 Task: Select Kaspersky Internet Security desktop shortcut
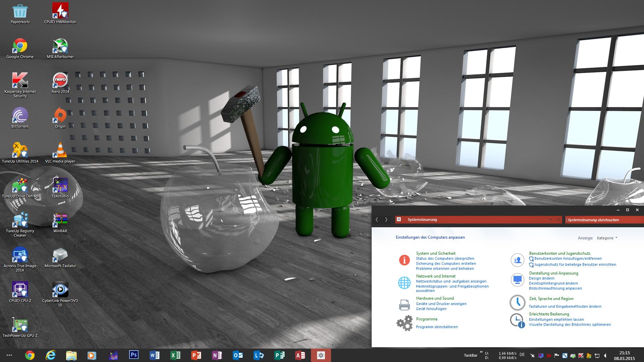(20, 85)
